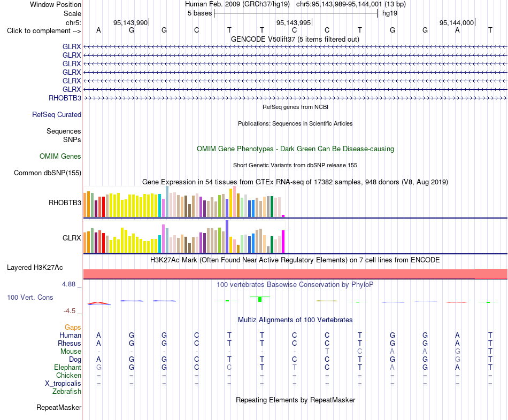This screenshot has height=420, width=508.
Task: Open the '100 Vert. Cons' track label
Action: coord(30,297)
